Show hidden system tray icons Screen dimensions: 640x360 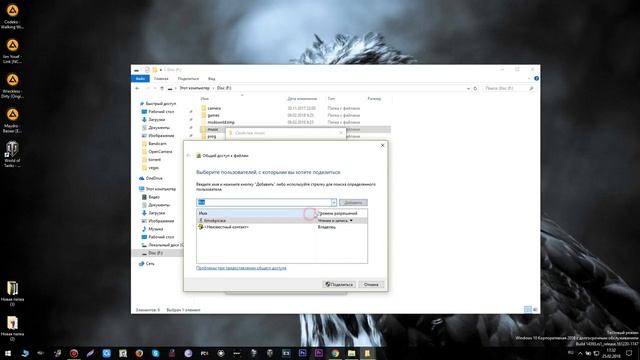tap(580, 353)
